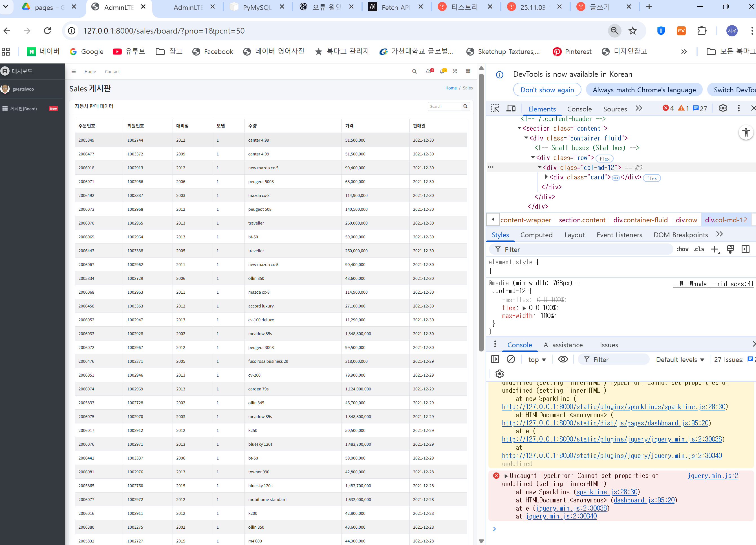Toggle the sidebar hamburger menu in AdminLTE navbar

click(x=74, y=71)
